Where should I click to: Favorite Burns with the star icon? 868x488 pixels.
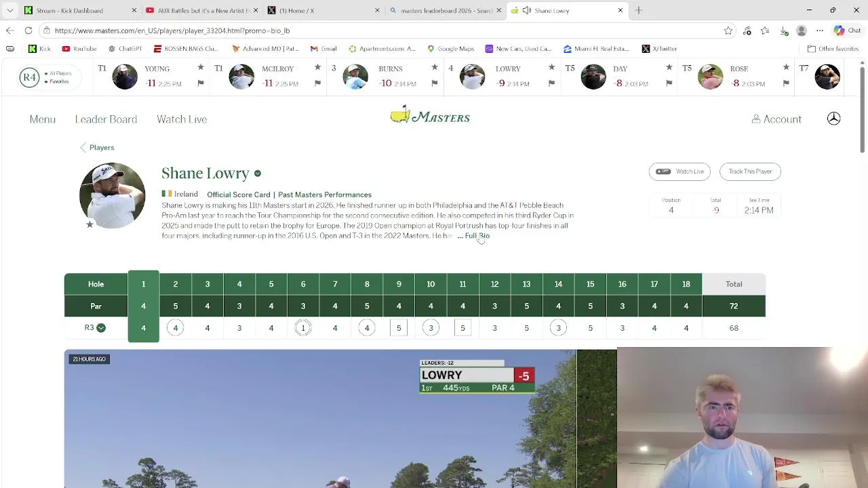435,67
